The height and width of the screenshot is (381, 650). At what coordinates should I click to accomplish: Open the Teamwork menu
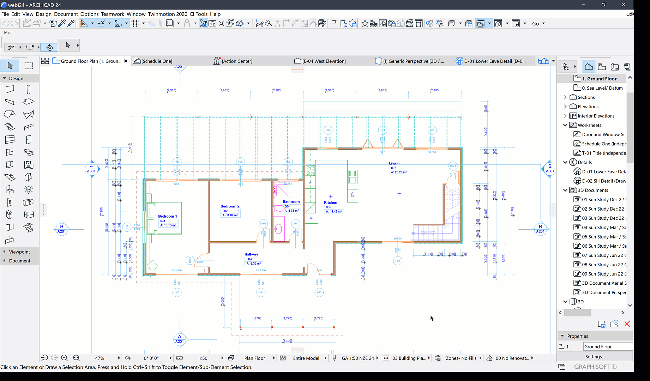(x=112, y=14)
